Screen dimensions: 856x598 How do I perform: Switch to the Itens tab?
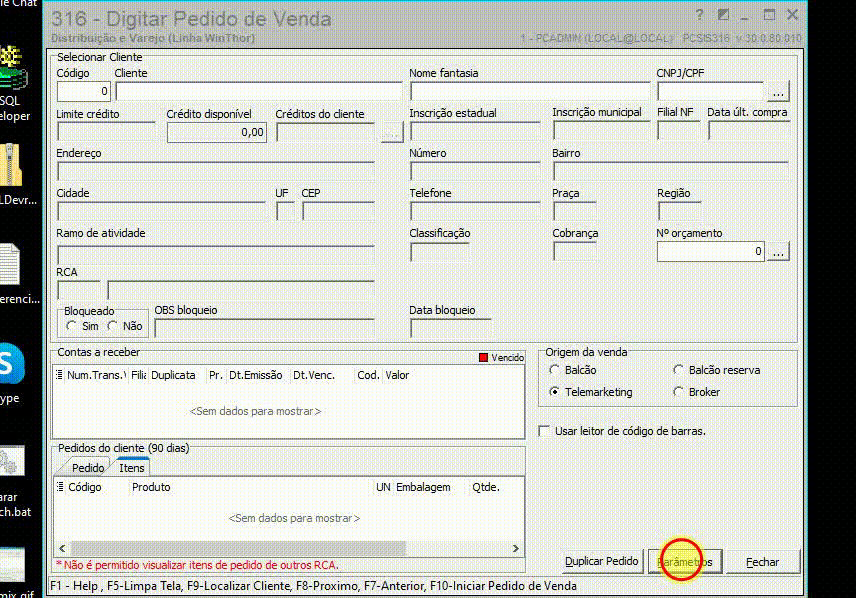tap(132, 467)
